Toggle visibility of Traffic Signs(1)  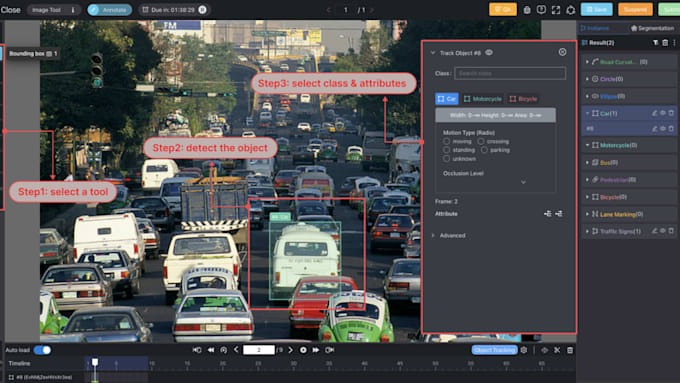[663, 231]
